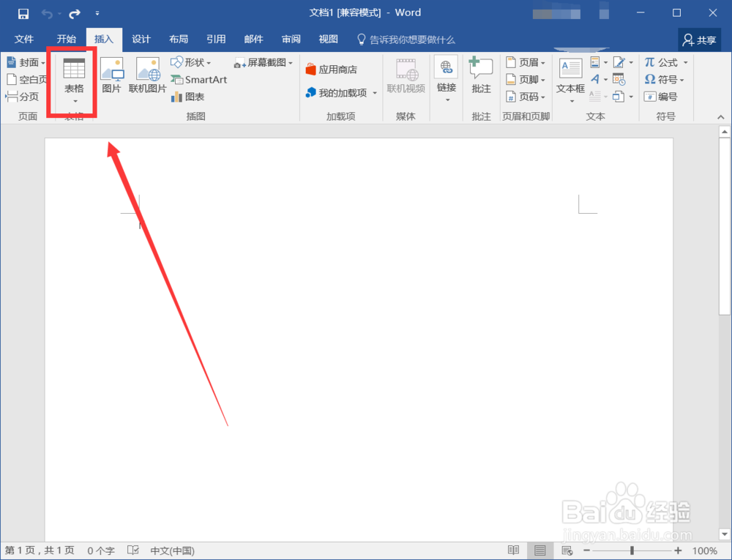Open the 页脚 (Footer) dropdown

coord(526,79)
